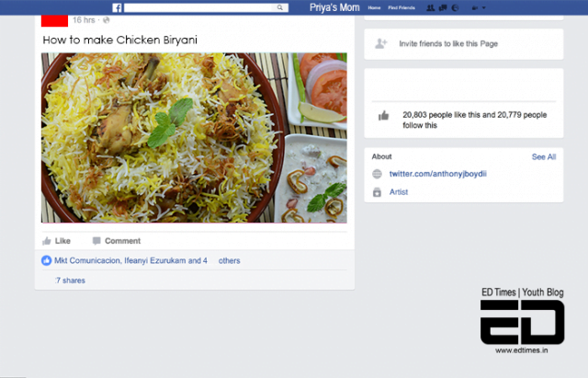
Task: Click the privacy shortcuts lock icon
Action: click(x=474, y=7)
